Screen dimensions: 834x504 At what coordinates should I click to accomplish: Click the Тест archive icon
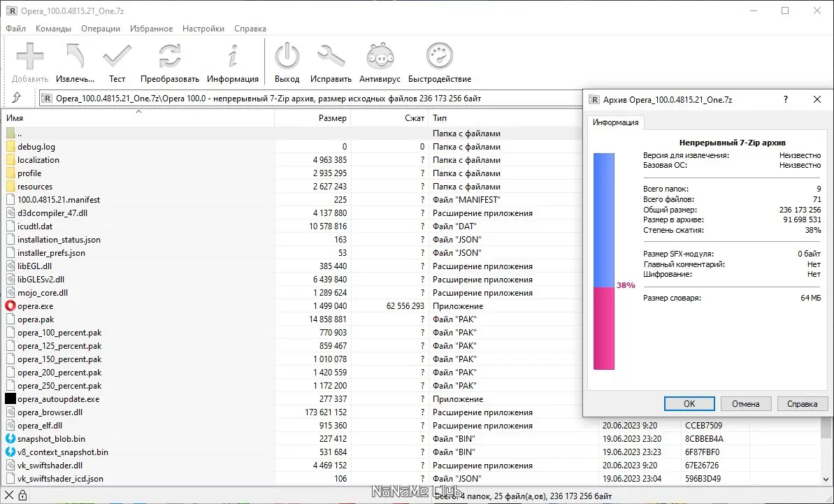(x=117, y=56)
